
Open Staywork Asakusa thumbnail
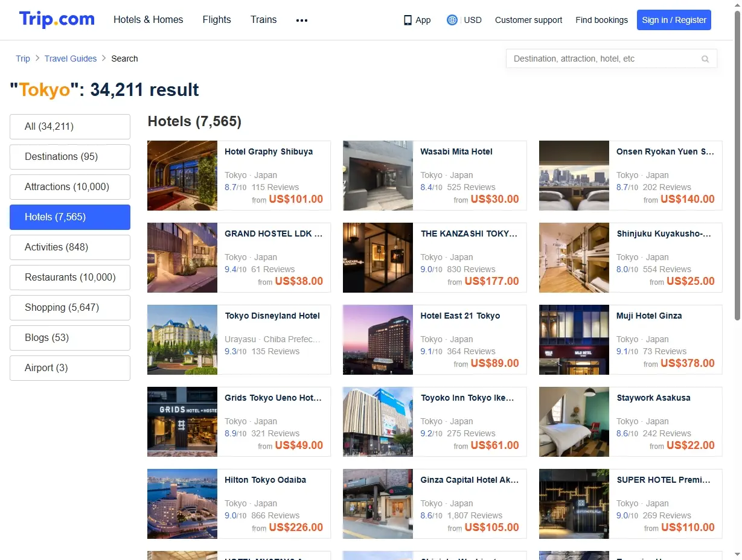point(574,422)
